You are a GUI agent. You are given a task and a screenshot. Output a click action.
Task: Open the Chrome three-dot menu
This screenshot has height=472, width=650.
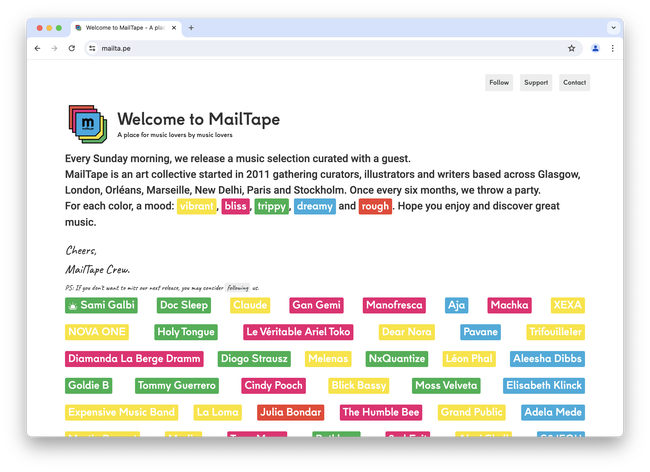tap(613, 48)
